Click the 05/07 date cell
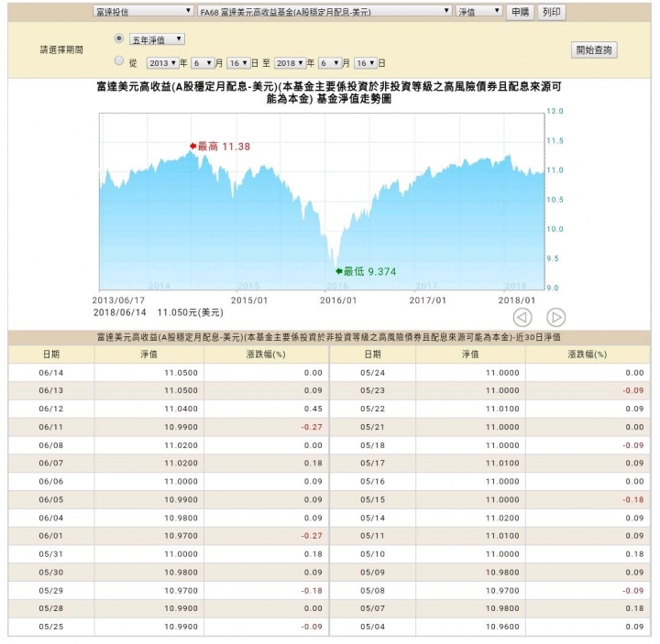Viewport: 660px width, 644px height. 372,608
